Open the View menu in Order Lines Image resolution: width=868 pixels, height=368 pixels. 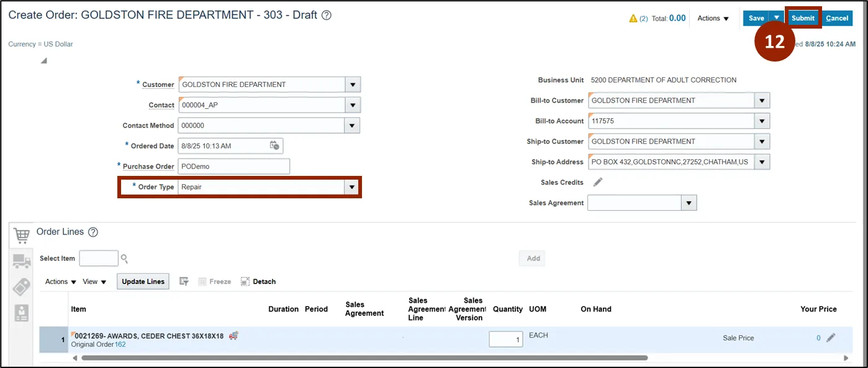[94, 282]
